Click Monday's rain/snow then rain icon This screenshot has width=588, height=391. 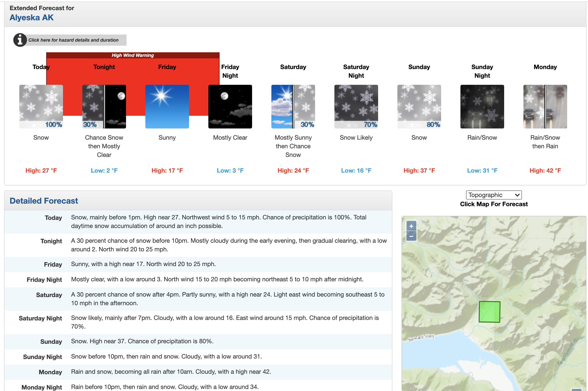pos(545,107)
